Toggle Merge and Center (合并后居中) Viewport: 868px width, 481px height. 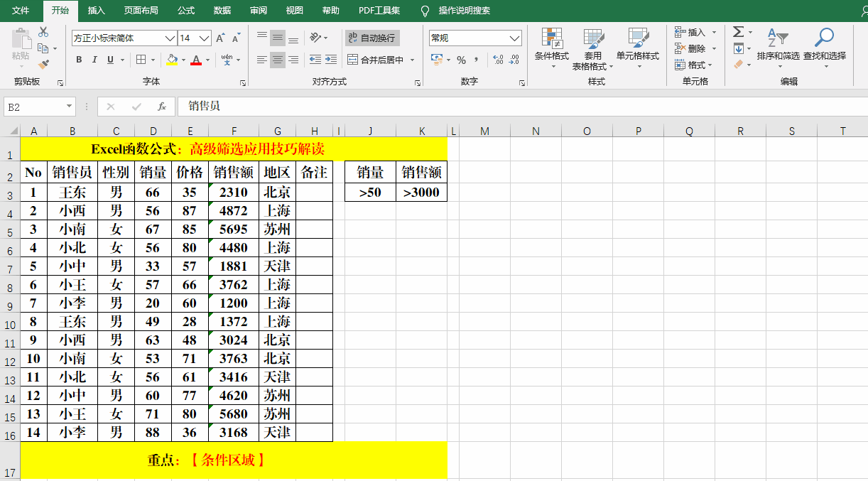[x=376, y=60]
